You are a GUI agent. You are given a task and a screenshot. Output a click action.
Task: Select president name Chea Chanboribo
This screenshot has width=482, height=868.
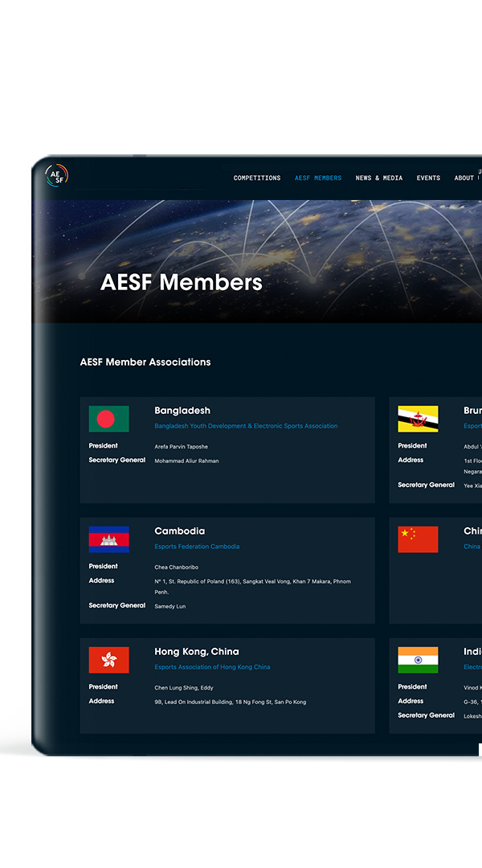click(x=176, y=567)
